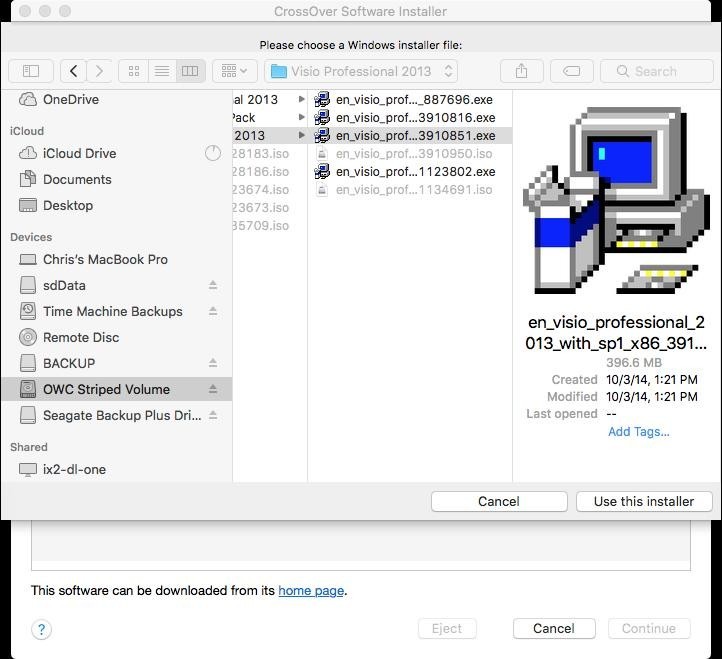Screen dimensions: 722x659
Task: Open the CrossOver help button
Action: (x=41, y=629)
